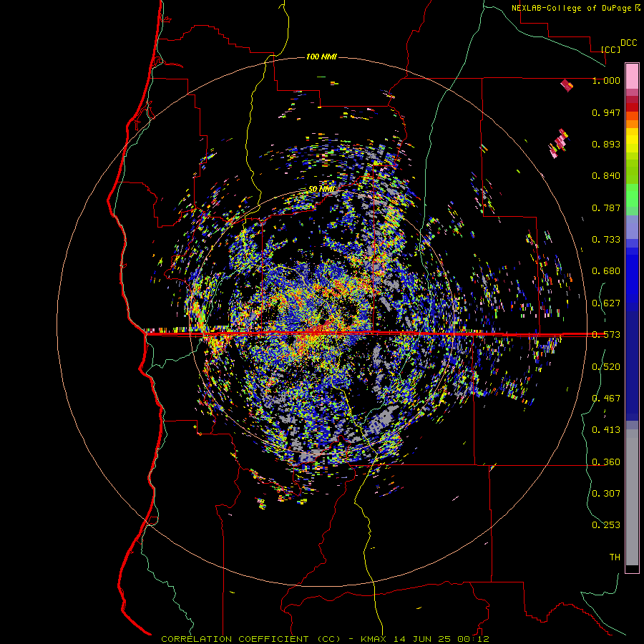Click the TH label near scale bottom
This screenshot has height=644, width=644.
[x=615, y=557]
